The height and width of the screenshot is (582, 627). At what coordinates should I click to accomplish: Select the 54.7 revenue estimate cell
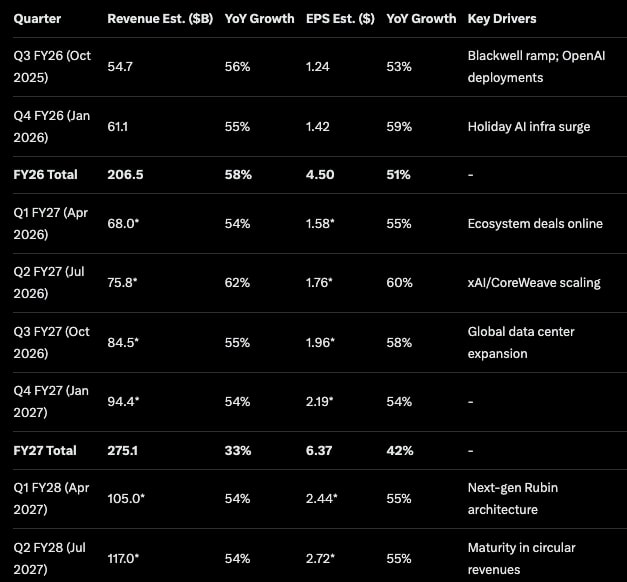click(x=119, y=66)
